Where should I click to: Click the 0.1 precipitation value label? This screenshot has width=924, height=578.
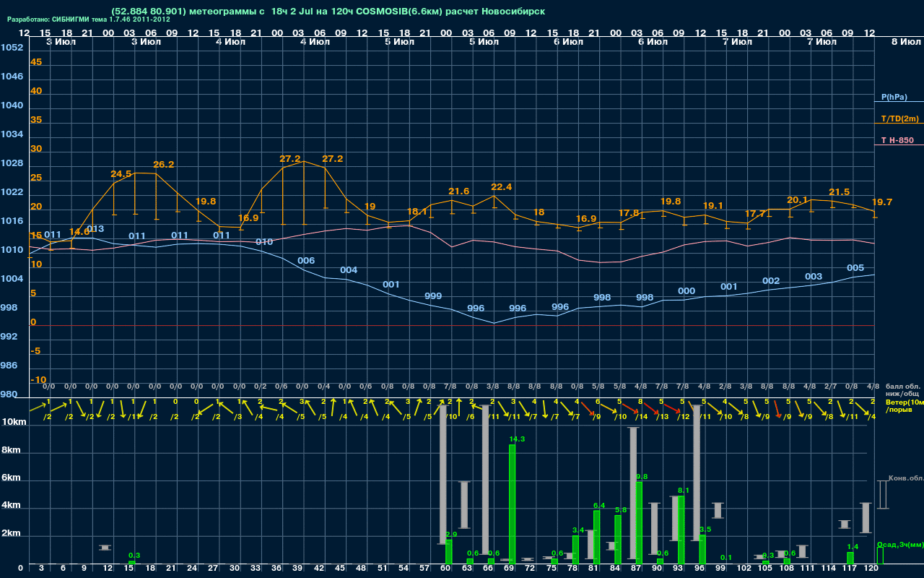coord(726,558)
